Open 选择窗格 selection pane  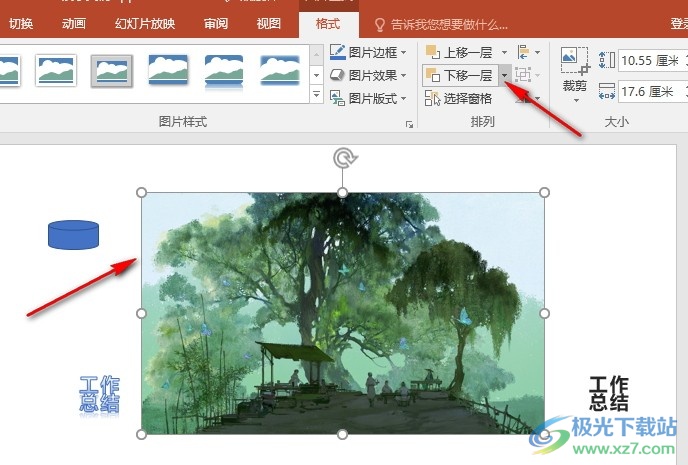point(459,99)
